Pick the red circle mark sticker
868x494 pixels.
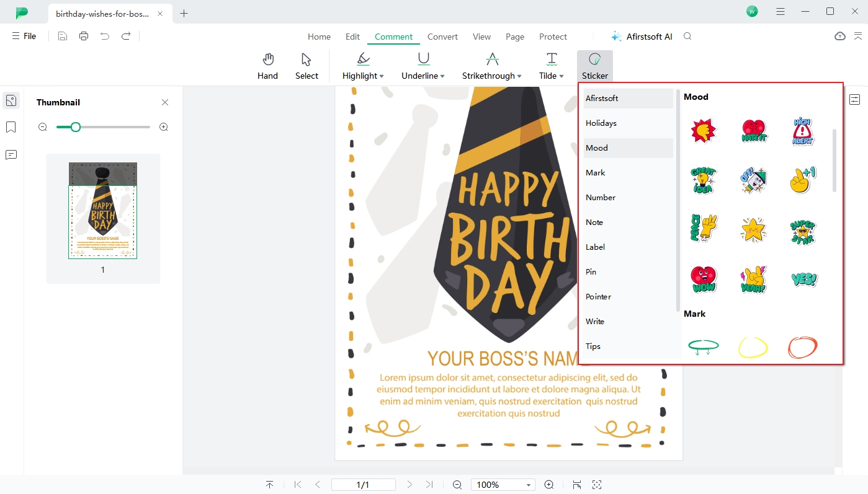click(x=803, y=347)
